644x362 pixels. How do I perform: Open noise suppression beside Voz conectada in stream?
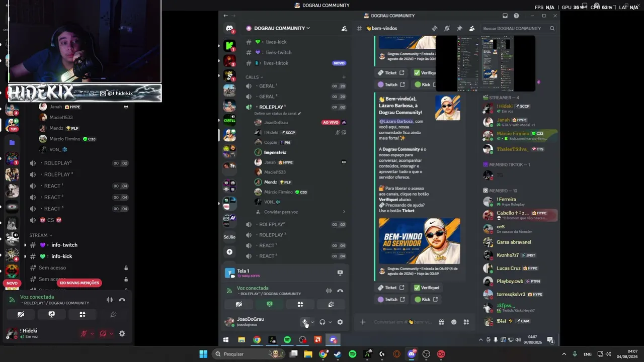329,291
